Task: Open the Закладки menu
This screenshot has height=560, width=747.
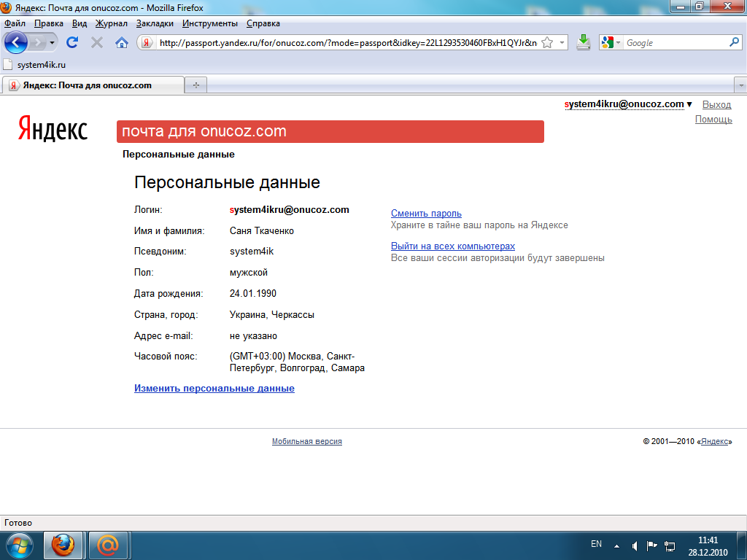Action: pyautogui.click(x=155, y=23)
